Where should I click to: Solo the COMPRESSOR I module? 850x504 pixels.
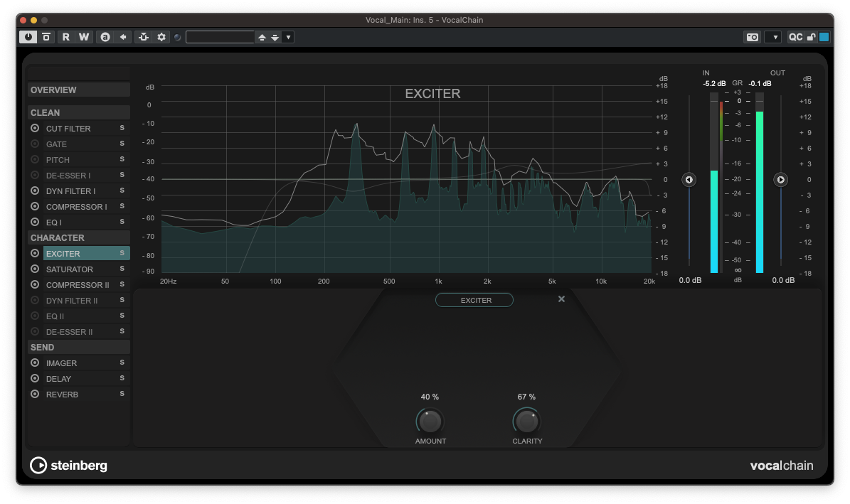click(122, 207)
